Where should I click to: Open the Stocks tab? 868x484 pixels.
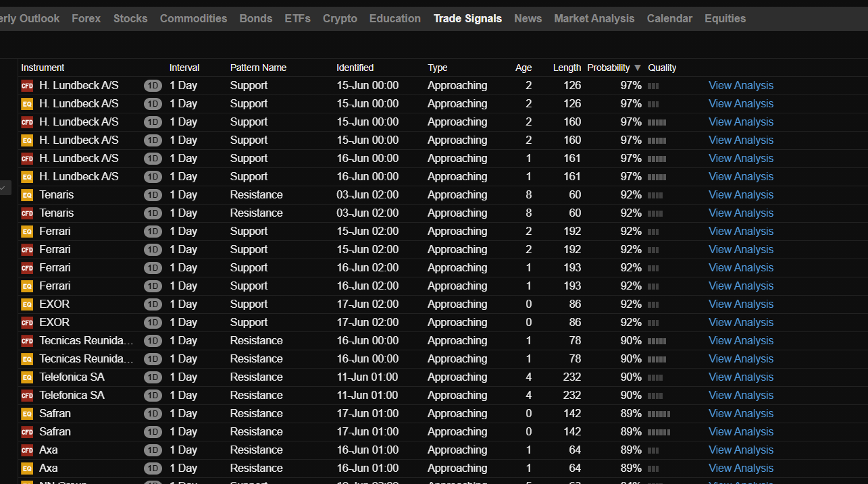[130, 19]
